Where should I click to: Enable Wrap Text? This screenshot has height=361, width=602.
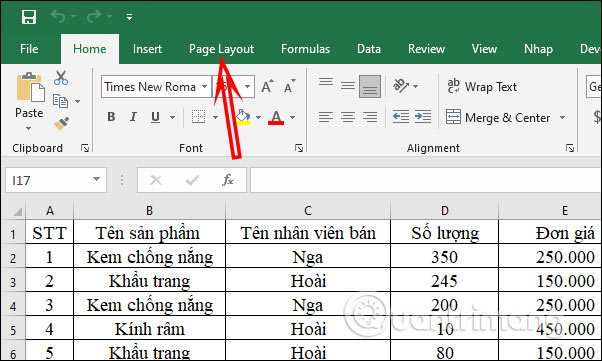point(482,86)
